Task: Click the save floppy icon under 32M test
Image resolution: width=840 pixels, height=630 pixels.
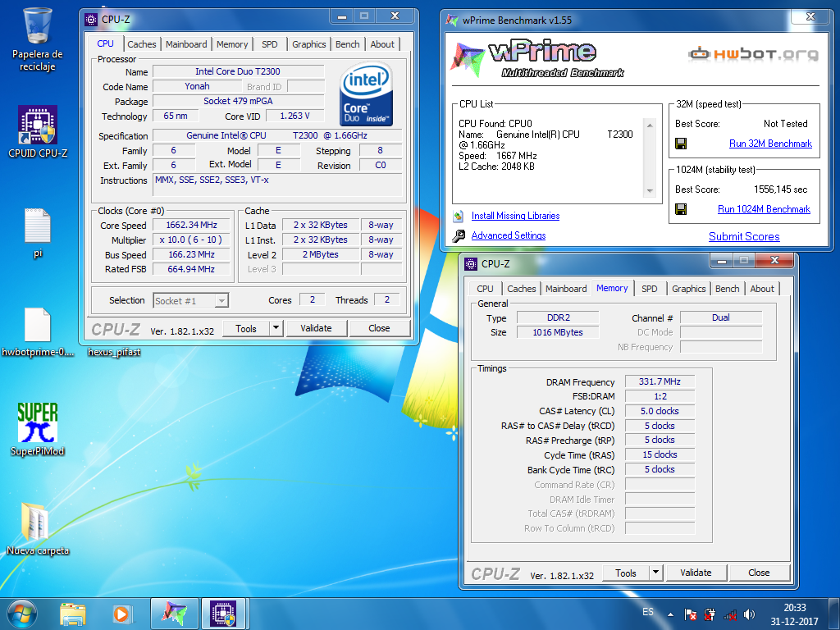Action: [x=681, y=144]
